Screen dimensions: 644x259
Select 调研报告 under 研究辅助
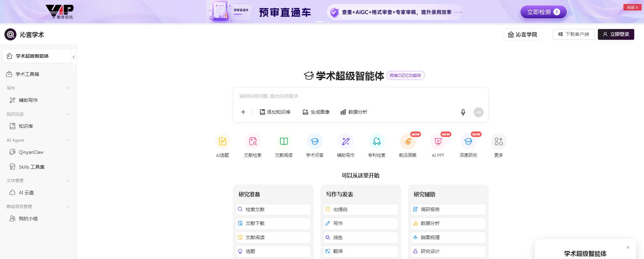coord(448,209)
